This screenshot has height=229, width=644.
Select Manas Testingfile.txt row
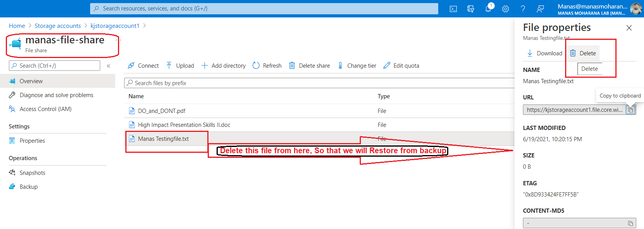(x=319, y=139)
